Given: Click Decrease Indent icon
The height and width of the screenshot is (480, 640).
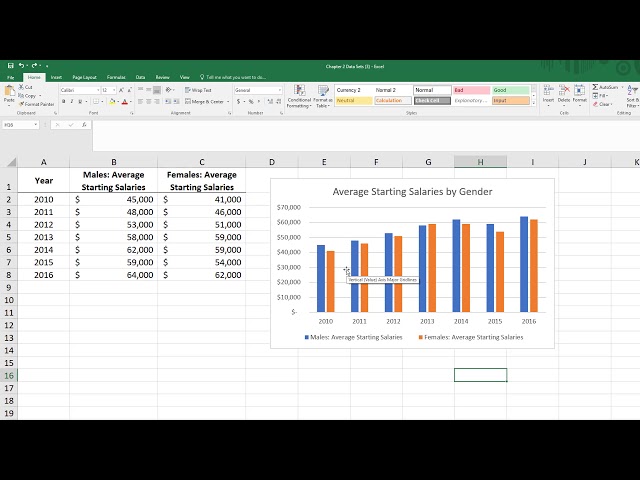Looking at the screenshot, I should click(168, 101).
